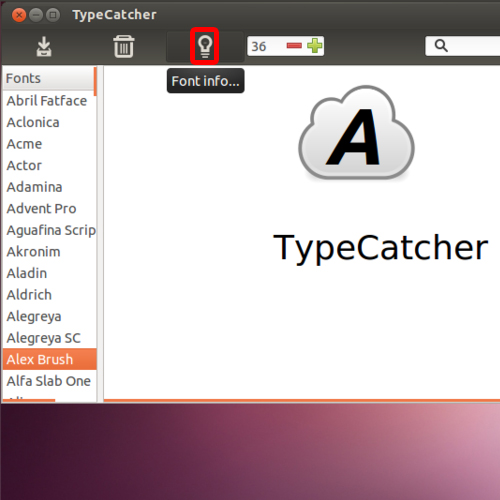Click the Fonts column header
Screen dimensions: 500x500
click(x=48, y=79)
